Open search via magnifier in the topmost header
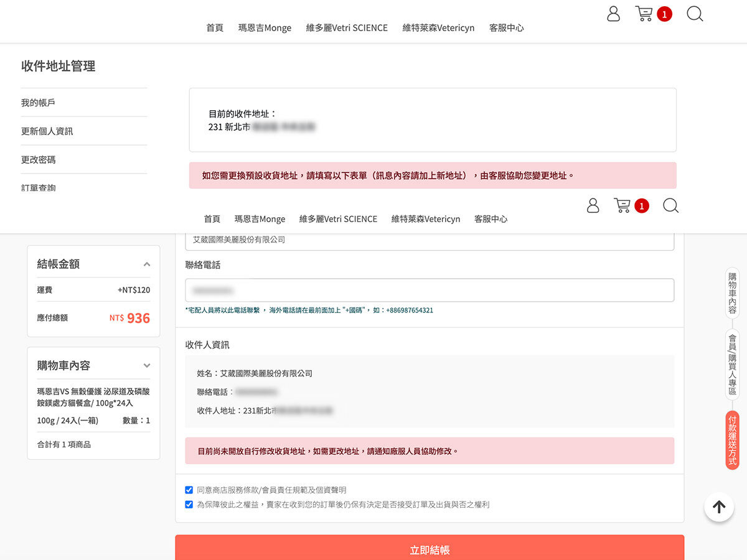Viewport: 747px width, 560px height. point(695,14)
